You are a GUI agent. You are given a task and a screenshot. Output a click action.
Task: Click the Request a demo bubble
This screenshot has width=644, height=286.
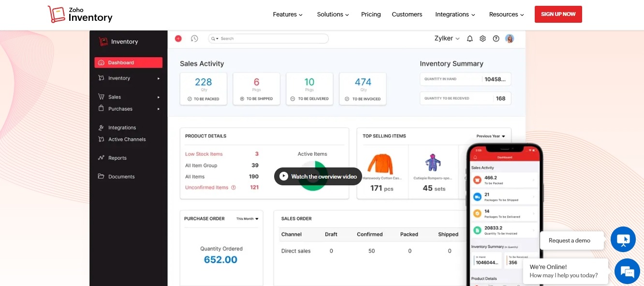(x=572, y=241)
